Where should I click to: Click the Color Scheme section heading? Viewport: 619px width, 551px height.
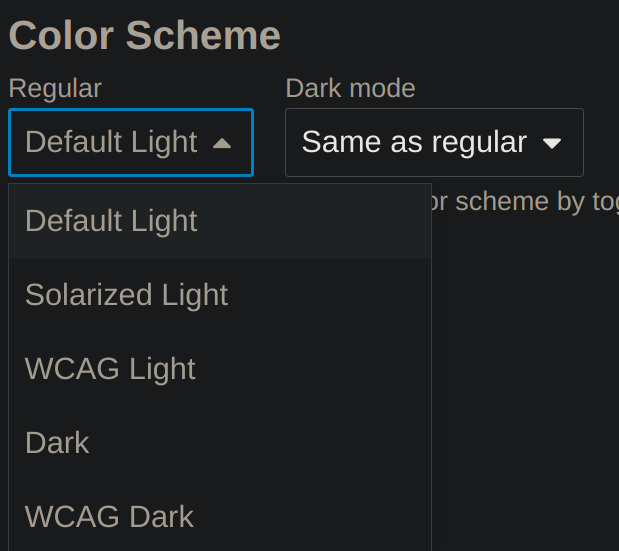point(144,36)
